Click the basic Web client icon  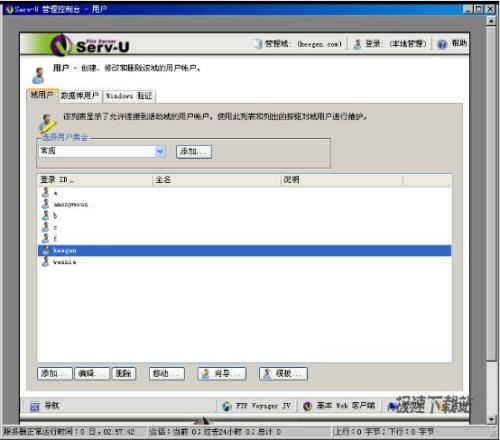coord(307,406)
